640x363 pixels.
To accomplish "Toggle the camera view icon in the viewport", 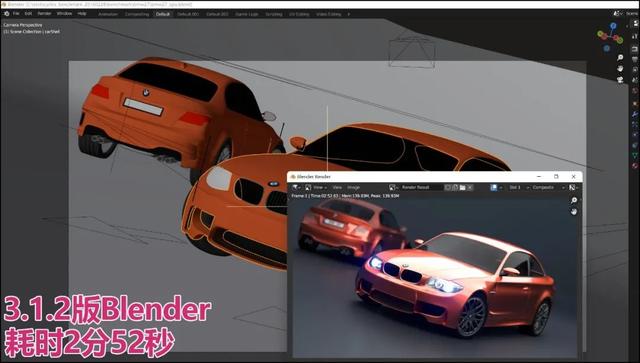I will click(620, 79).
